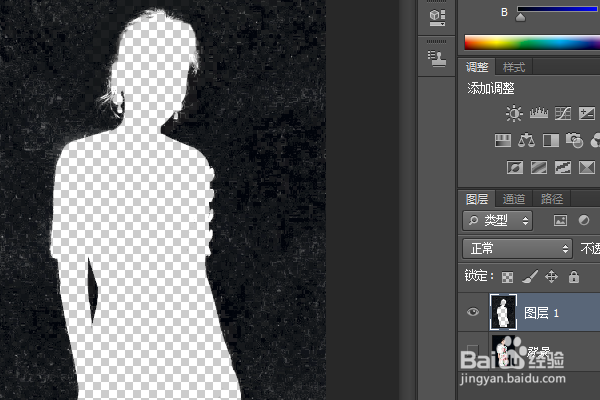
Task: Lock all layer attributes
Action: pos(574,276)
